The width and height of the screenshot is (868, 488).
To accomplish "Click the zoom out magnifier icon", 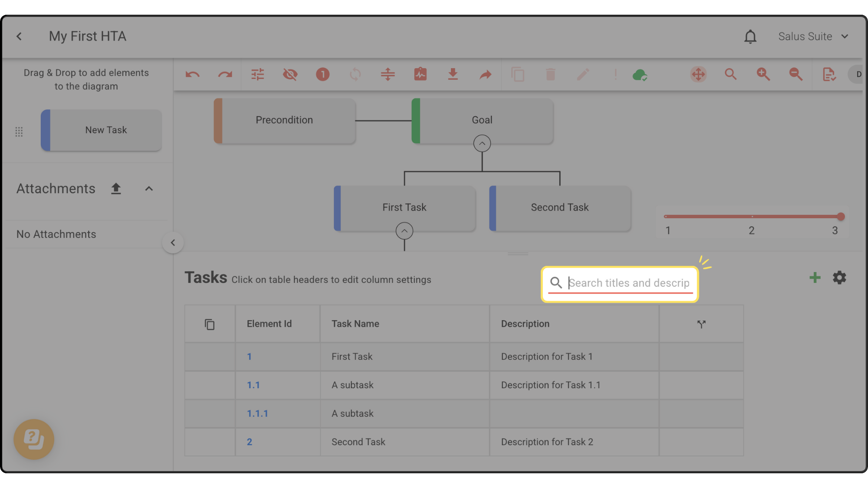I will point(796,75).
